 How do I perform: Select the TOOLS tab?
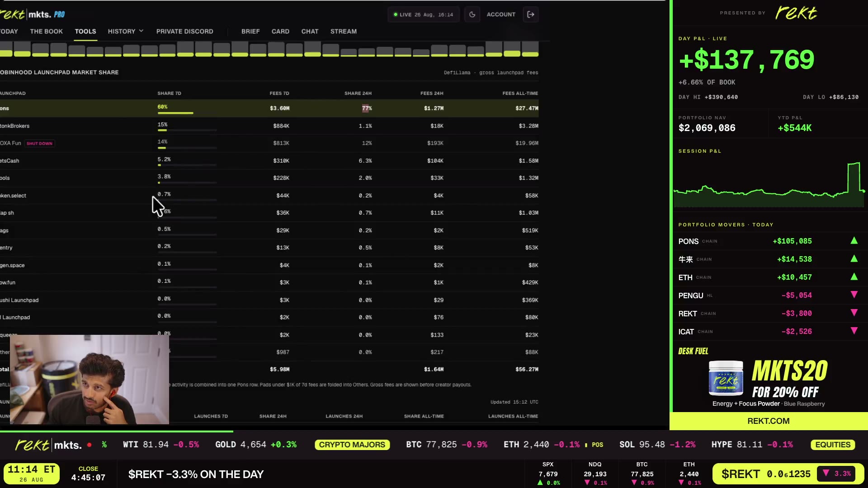pos(85,31)
